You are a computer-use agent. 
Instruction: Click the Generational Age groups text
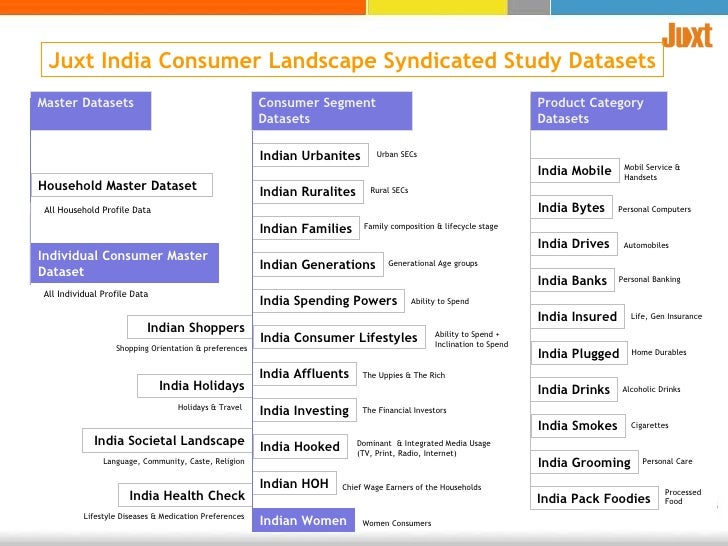pos(433,263)
